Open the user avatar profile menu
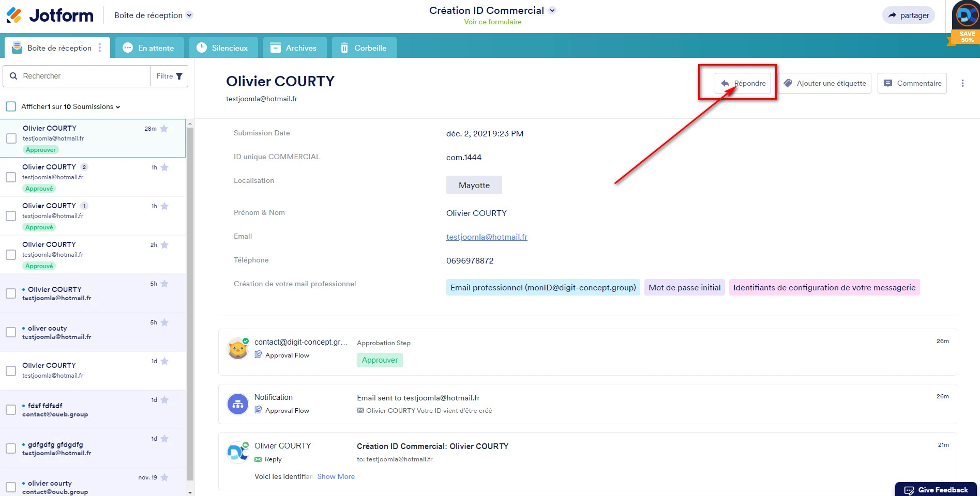Screen dimensions: 980x496 [966, 16]
